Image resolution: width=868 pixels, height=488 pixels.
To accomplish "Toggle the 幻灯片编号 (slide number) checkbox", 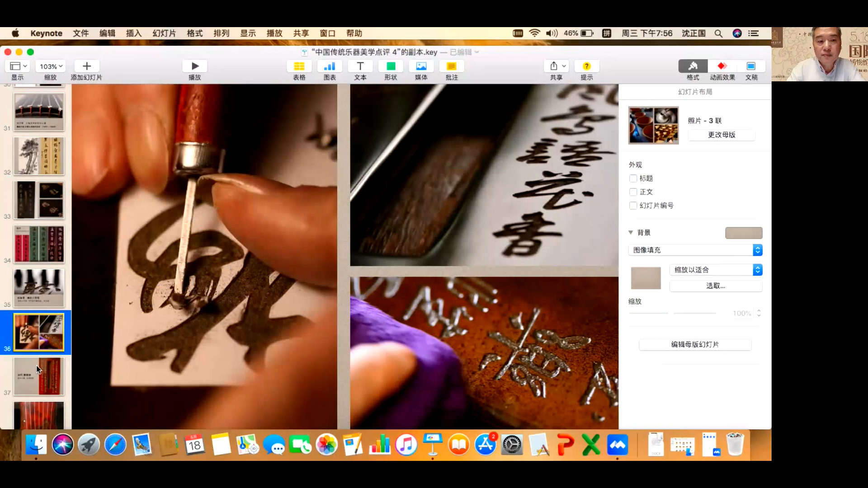I will tap(633, 206).
